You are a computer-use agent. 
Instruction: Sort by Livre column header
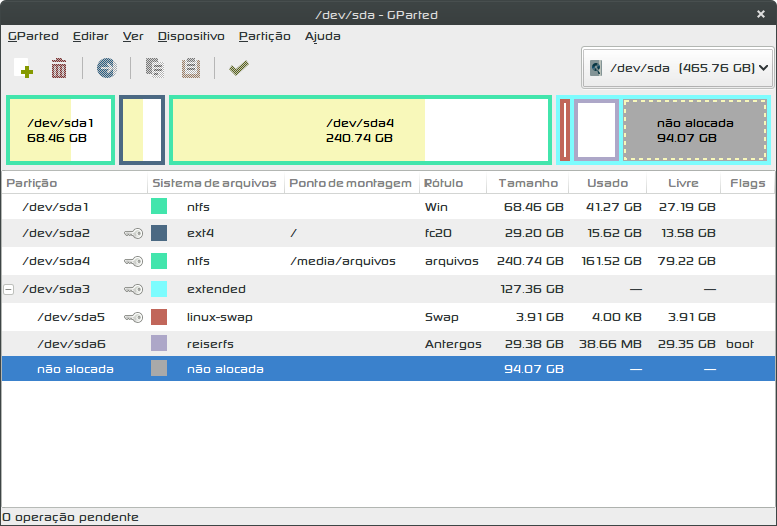(x=683, y=183)
